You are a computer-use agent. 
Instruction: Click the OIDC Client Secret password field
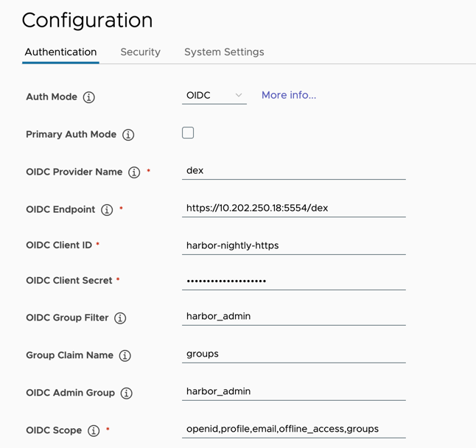(x=293, y=281)
